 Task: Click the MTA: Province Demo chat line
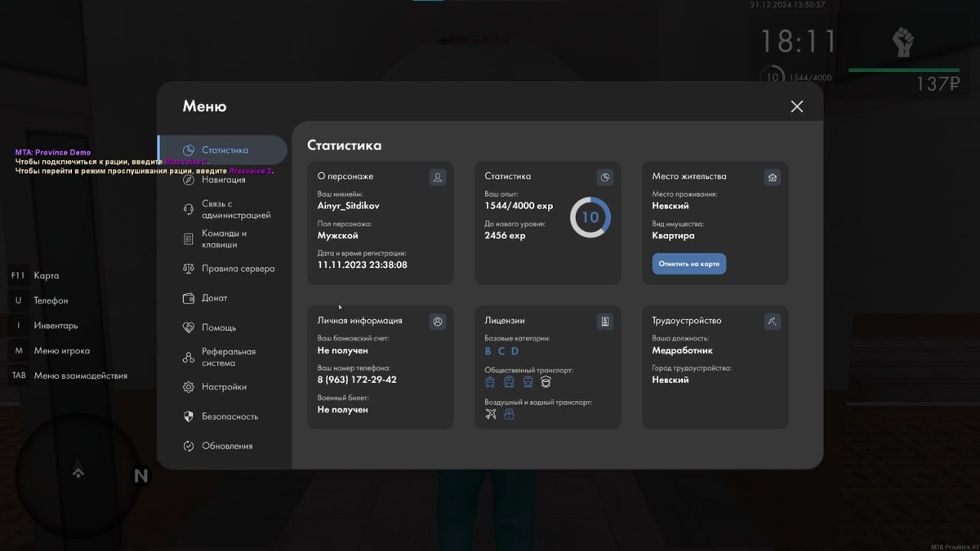point(53,153)
